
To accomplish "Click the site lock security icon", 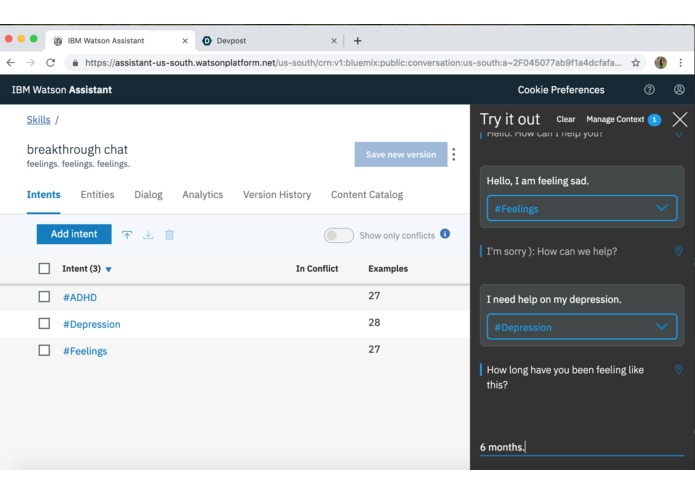I will [75, 63].
